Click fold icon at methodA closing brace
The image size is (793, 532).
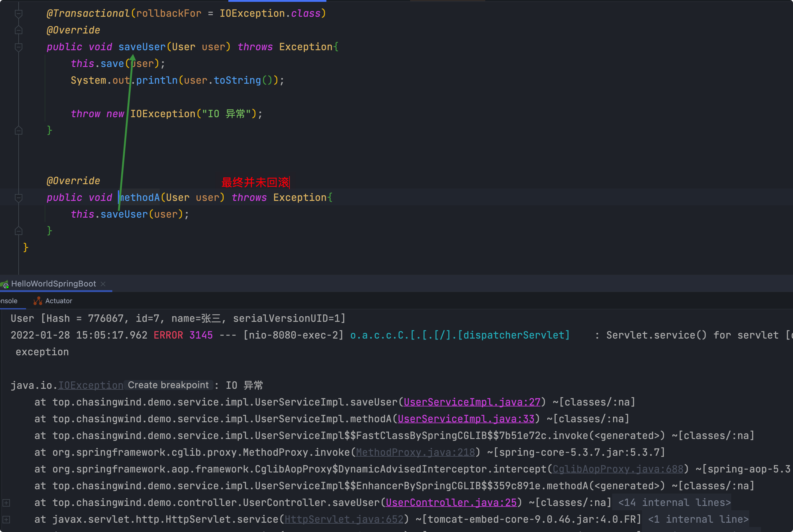point(19,231)
